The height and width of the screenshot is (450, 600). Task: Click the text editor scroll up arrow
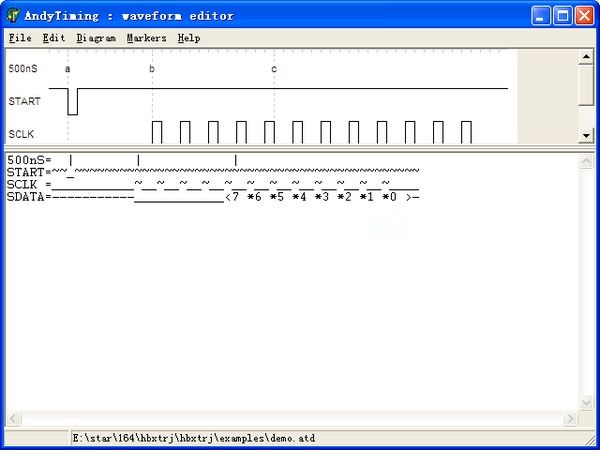586,161
